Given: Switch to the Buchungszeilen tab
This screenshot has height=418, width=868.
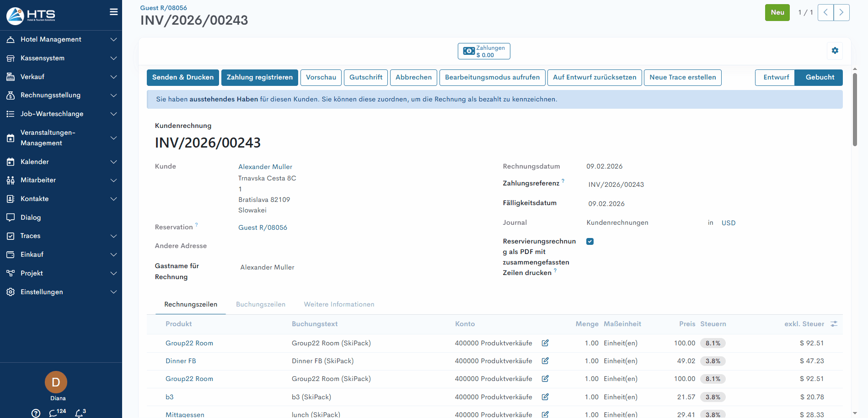Looking at the screenshot, I should [x=260, y=305].
